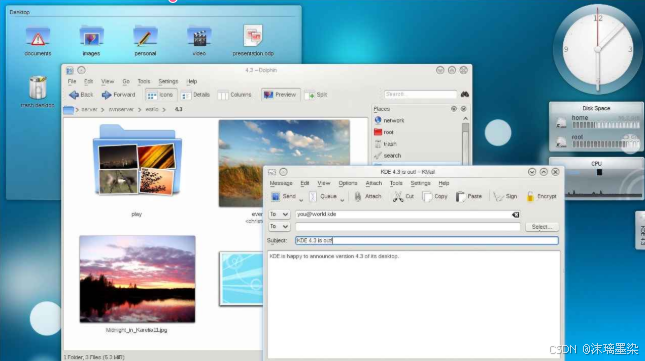Click the empty second recipient field
Screen dimensions: 645x361
pos(408,227)
